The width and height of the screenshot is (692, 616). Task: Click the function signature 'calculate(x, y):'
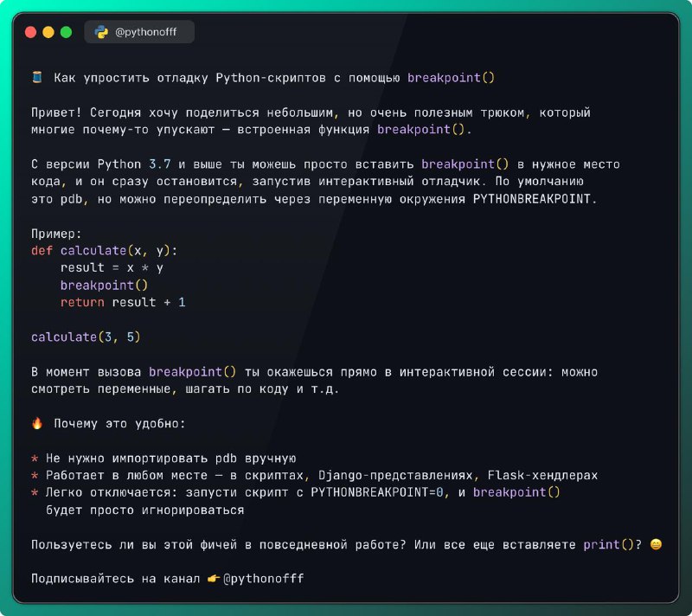119,251
